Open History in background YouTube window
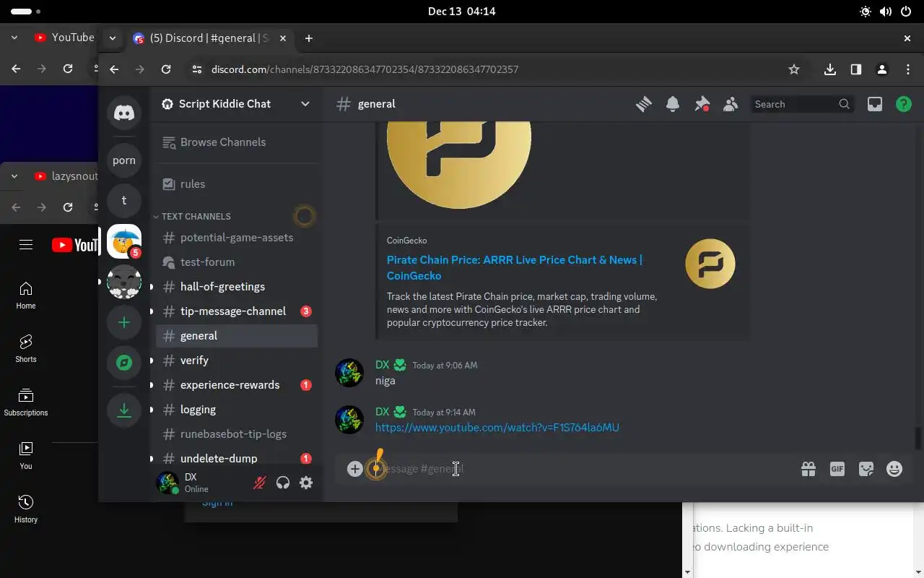924x578 pixels. coord(26,509)
